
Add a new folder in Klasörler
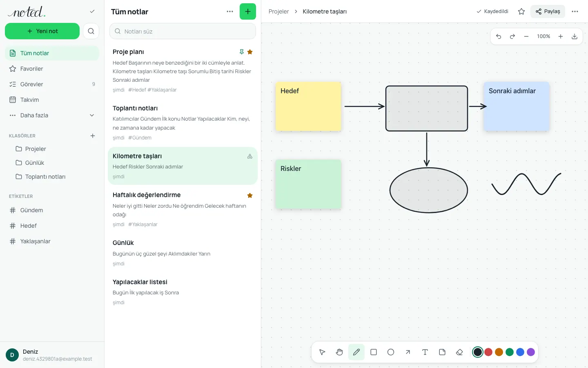coord(93,136)
